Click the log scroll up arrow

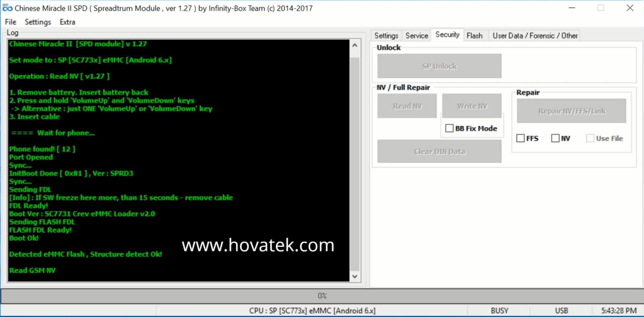(355, 45)
